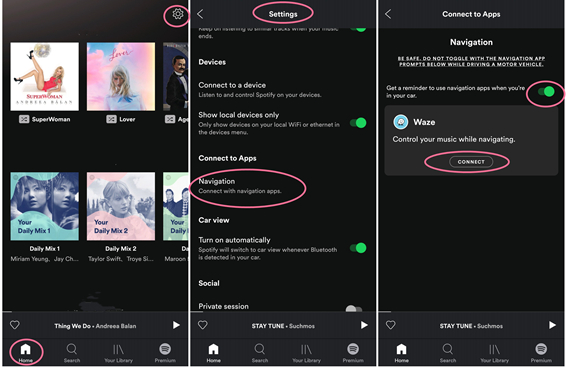Tap the 'Car view' section heading
This screenshot has height=367, width=566.
pos(214,220)
